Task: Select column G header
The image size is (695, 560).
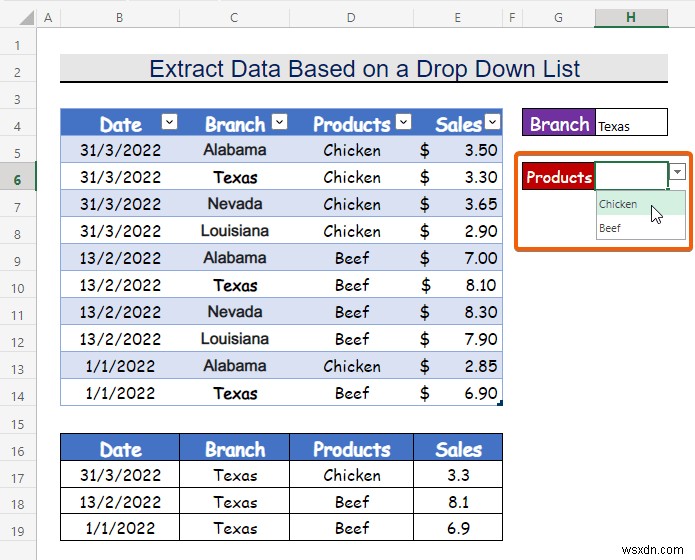Action: [x=558, y=18]
